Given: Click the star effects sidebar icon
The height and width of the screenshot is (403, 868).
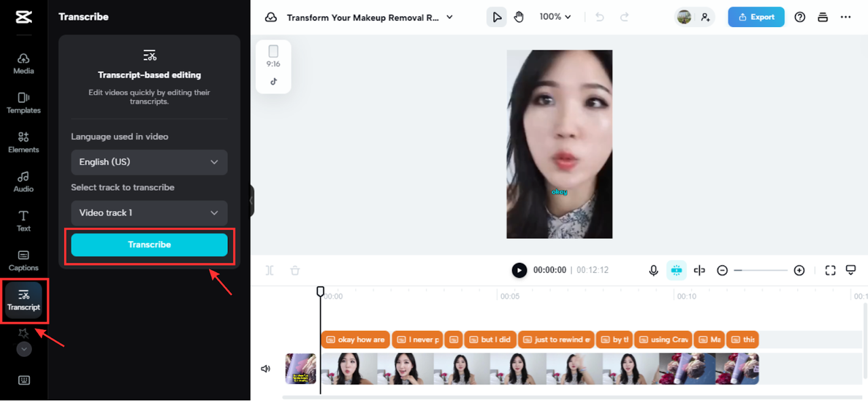Looking at the screenshot, I should pos(24,333).
